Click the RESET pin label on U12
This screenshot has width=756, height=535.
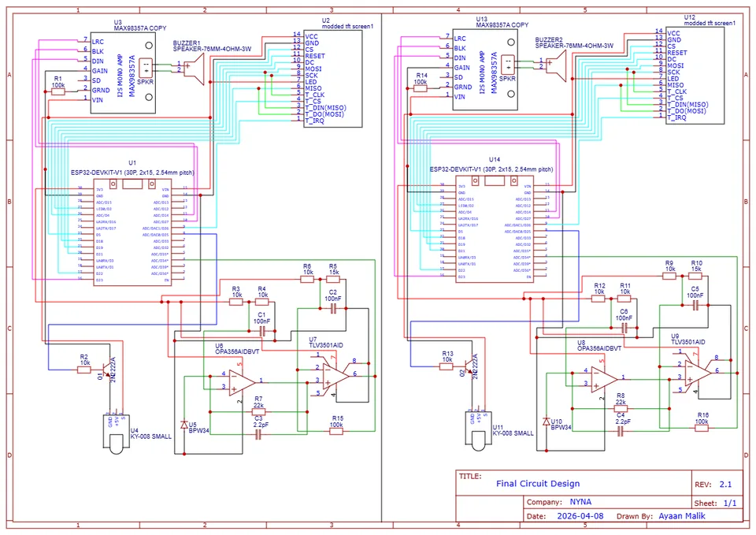point(677,53)
